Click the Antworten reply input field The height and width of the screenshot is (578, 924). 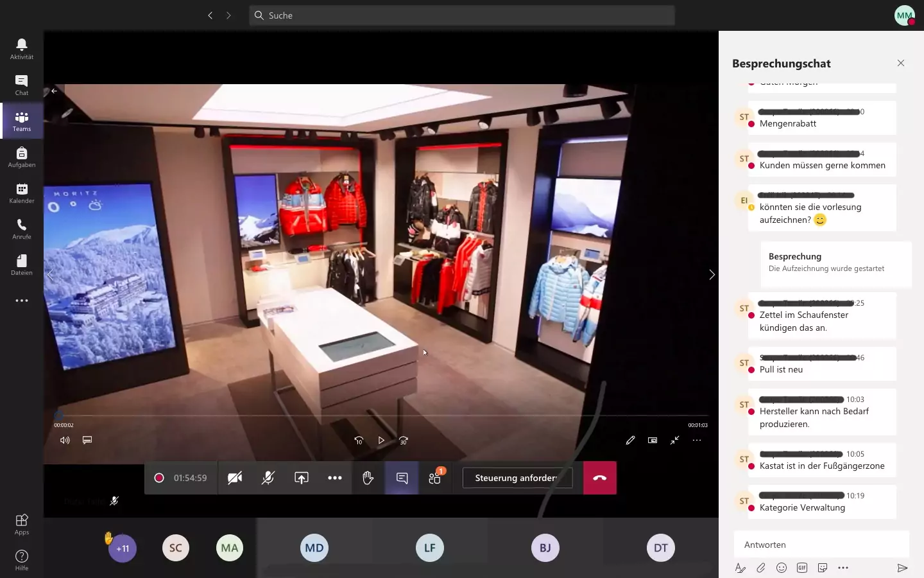pyautogui.click(x=821, y=545)
